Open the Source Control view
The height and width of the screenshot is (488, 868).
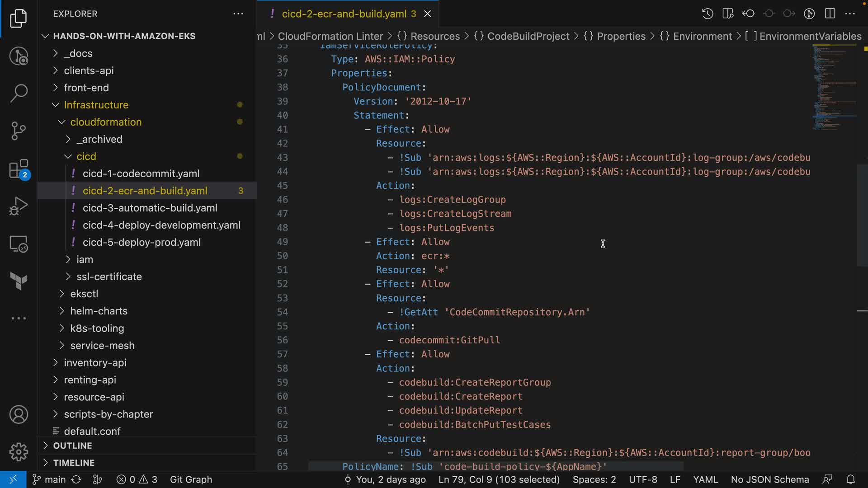pyautogui.click(x=19, y=131)
